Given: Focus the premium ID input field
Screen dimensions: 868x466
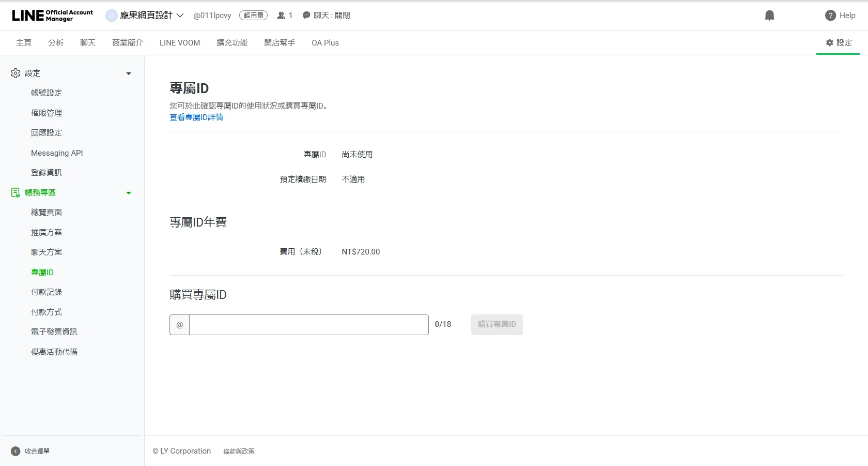Looking at the screenshot, I should [309, 325].
